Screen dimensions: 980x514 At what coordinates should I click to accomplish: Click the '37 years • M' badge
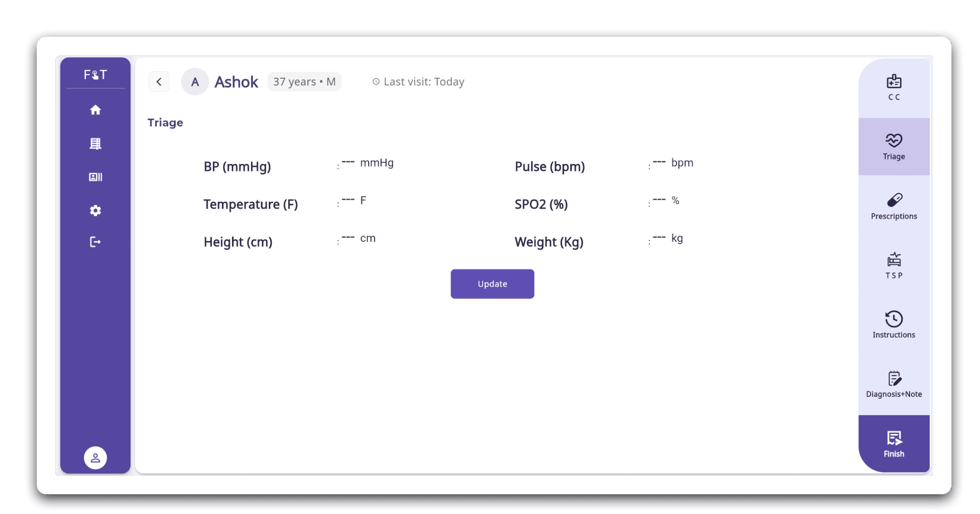[x=304, y=82]
